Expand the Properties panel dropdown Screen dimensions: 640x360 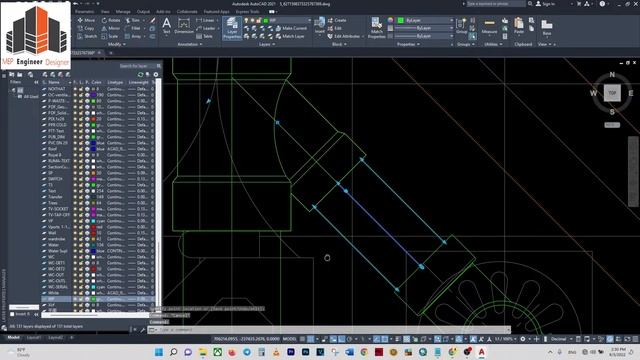[408, 44]
